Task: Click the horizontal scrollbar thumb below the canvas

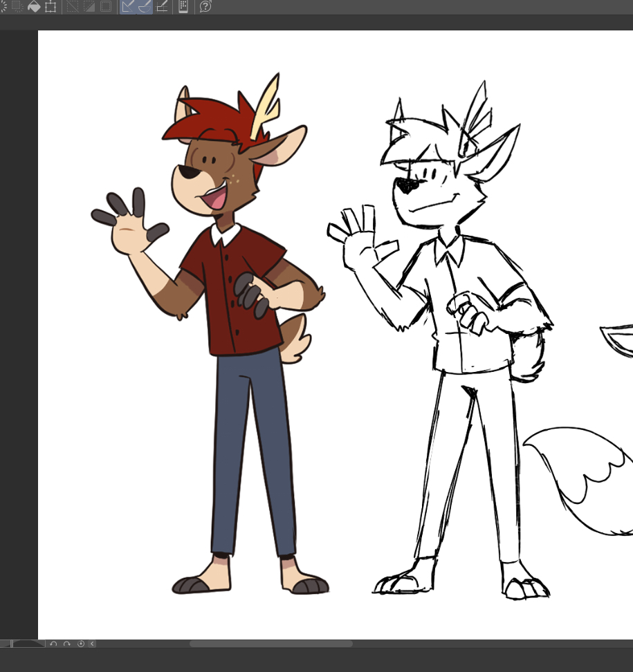Action: 270,644
